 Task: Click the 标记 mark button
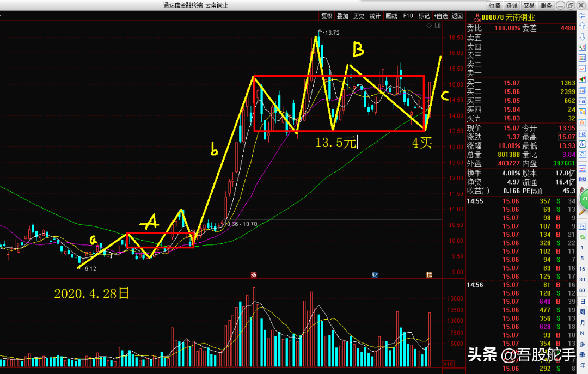pos(424,16)
